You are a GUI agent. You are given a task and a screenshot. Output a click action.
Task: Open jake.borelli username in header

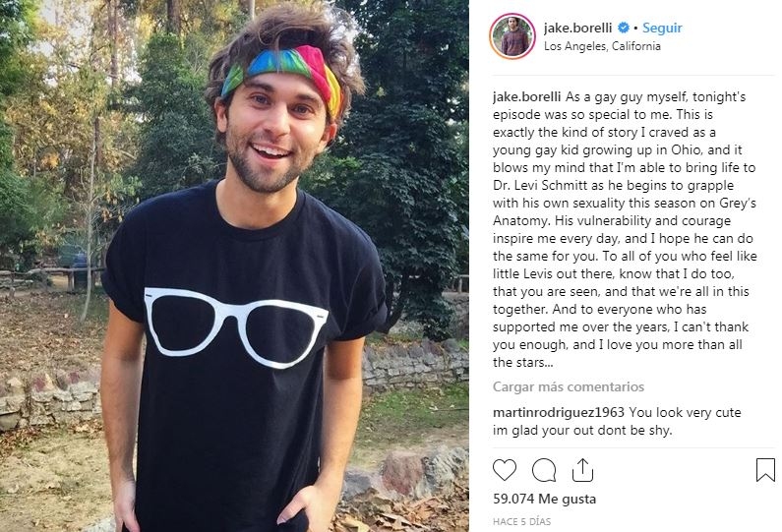tap(577, 28)
